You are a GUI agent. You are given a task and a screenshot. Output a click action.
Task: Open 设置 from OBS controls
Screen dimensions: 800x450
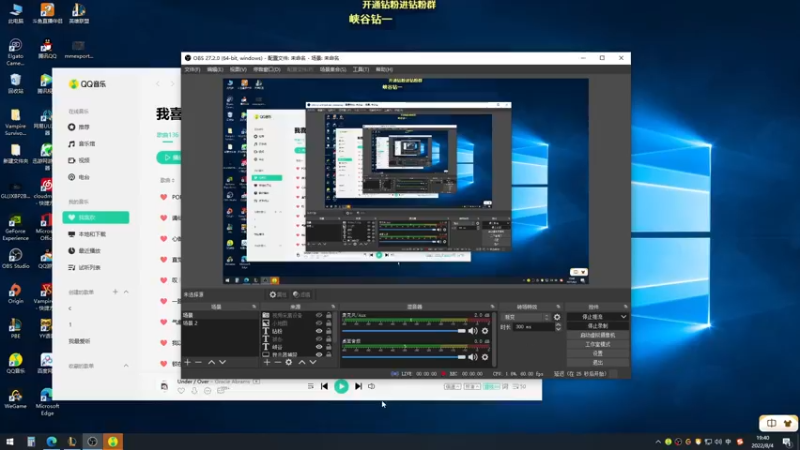point(597,354)
